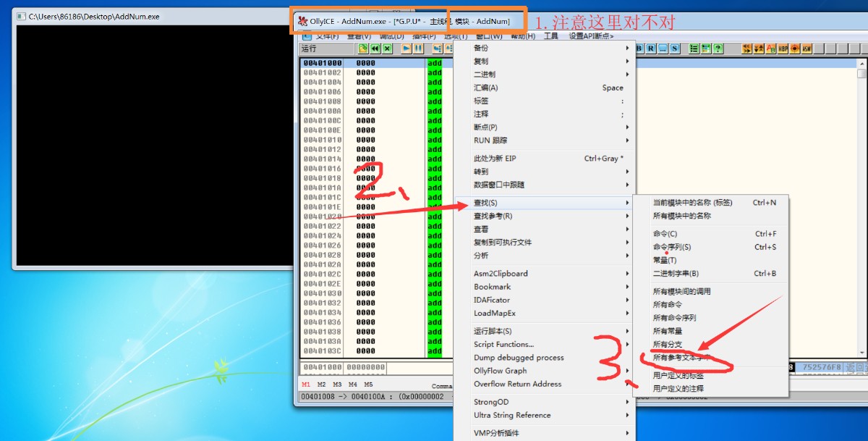
Task: Click the orange up-down triangles plugin icon
Action: tap(759, 49)
